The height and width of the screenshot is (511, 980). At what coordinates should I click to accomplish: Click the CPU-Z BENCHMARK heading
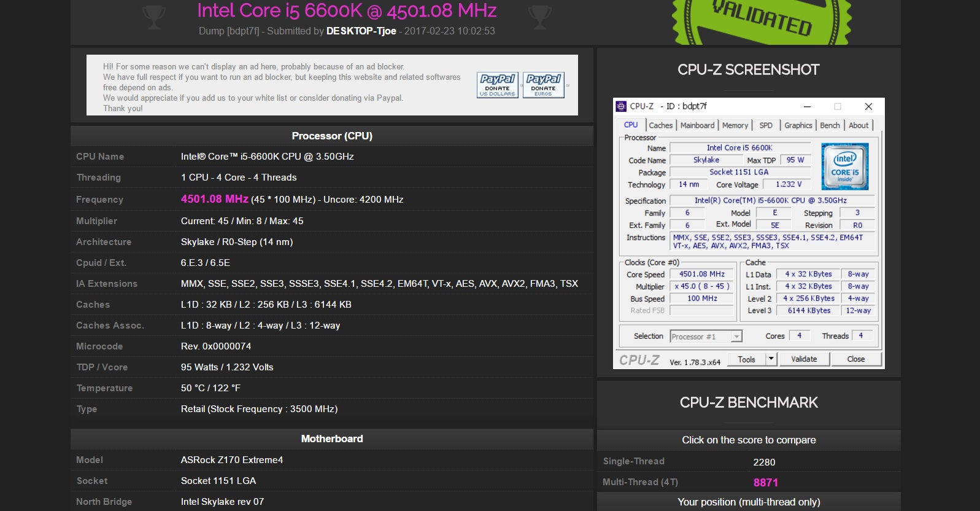[749, 402]
